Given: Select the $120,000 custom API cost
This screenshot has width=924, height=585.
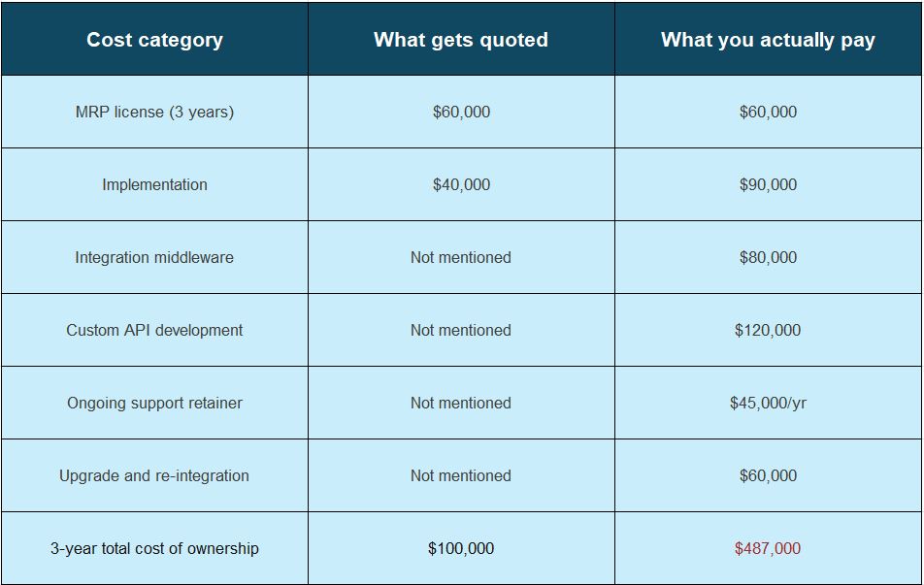Looking at the screenshot, I should coord(768,330).
